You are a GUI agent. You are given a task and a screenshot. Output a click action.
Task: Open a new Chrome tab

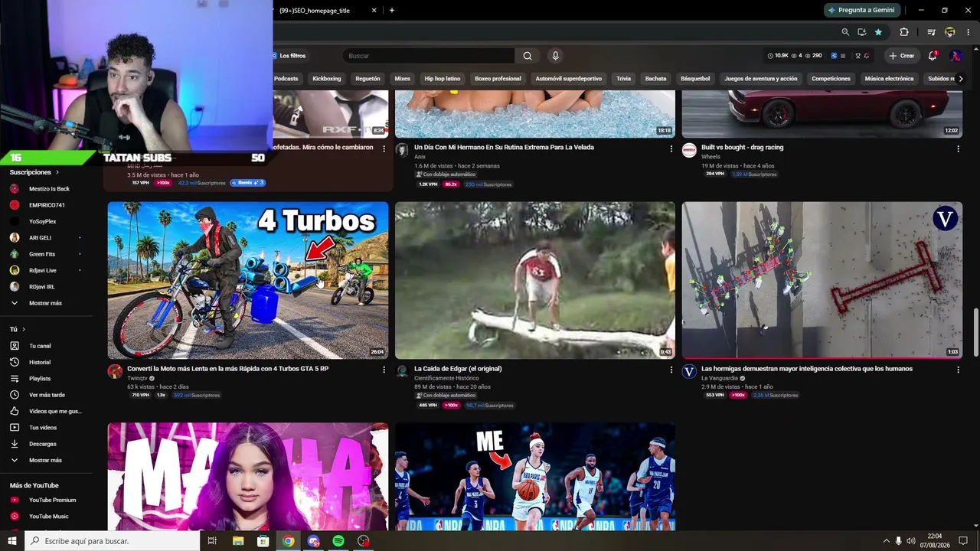[x=392, y=10]
